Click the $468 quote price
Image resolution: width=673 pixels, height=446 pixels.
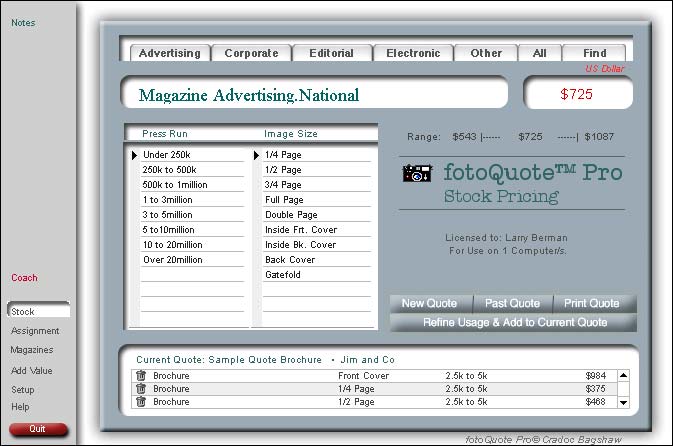click(596, 402)
